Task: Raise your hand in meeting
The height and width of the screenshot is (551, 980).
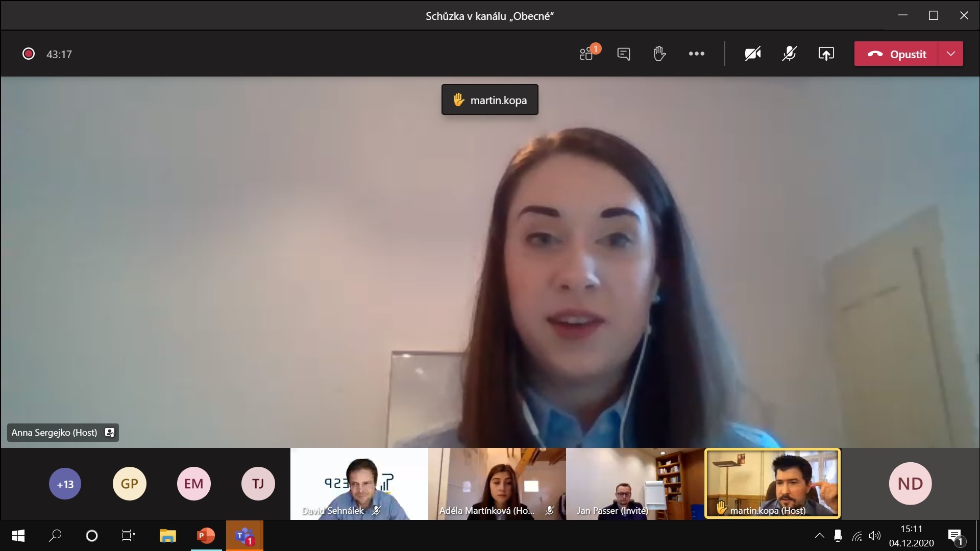Action: pos(659,54)
